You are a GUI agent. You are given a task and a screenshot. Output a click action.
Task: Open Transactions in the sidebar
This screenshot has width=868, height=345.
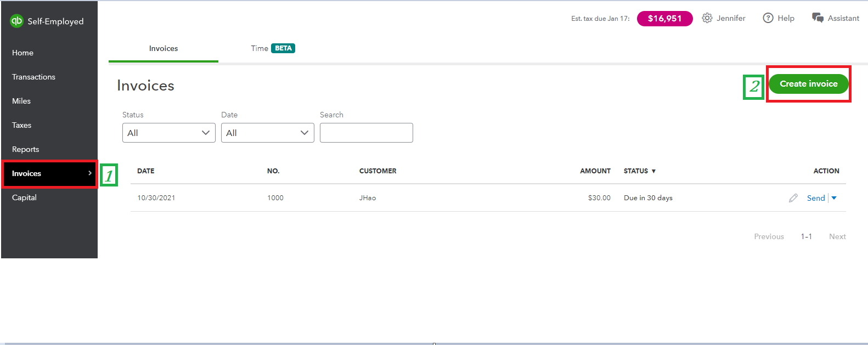click(33, 77)
